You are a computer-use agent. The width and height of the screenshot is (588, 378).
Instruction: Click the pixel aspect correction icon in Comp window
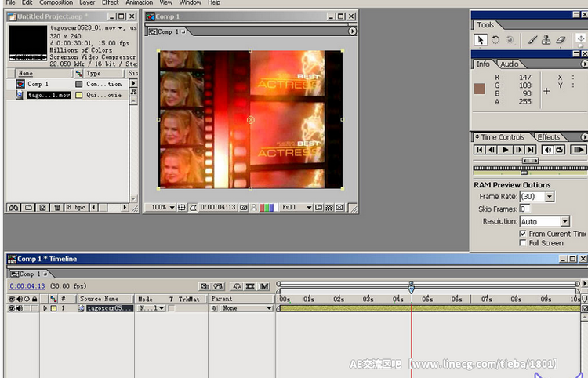339,207
